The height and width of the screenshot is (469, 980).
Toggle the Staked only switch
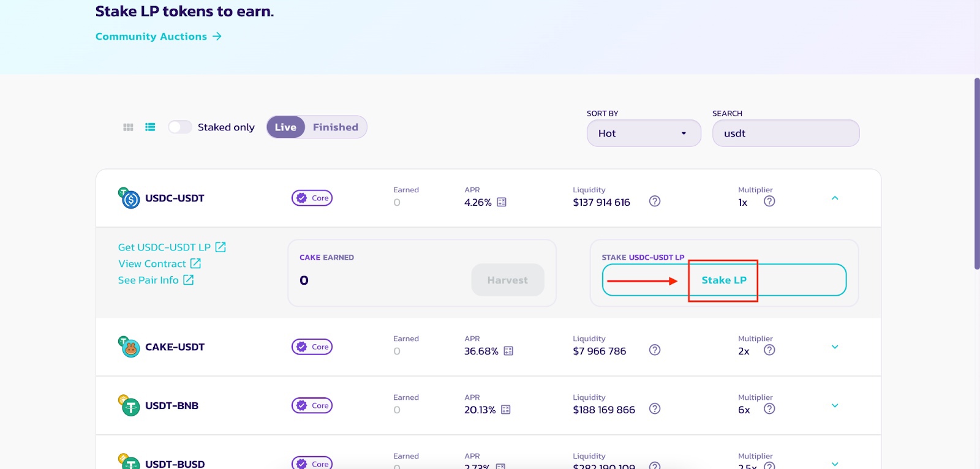[x=180, y=127]
